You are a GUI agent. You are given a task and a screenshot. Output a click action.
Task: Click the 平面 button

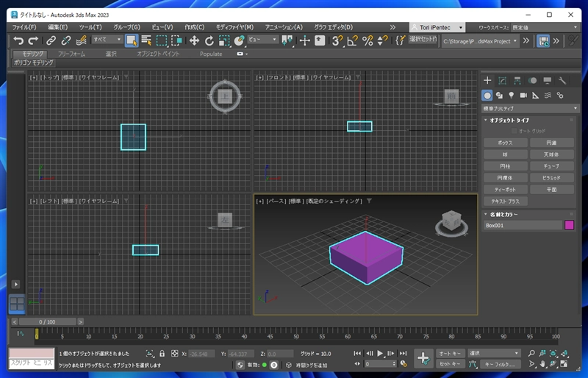tap(552, 190)
